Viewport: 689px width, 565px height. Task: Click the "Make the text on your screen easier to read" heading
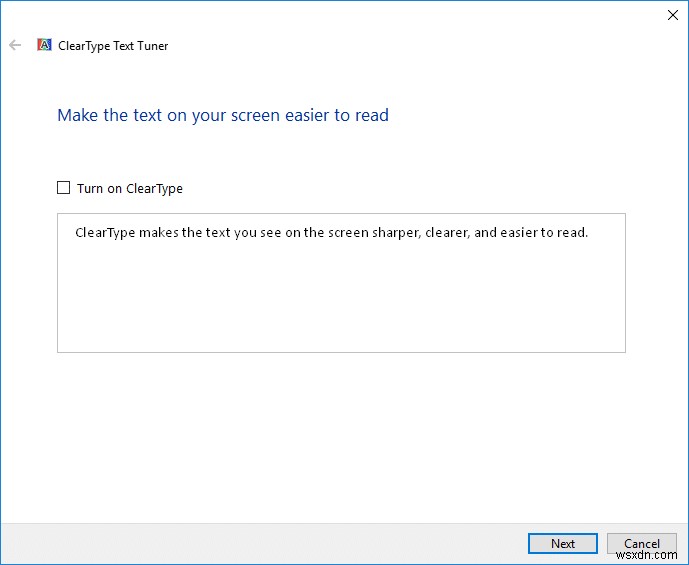[223, 116]
